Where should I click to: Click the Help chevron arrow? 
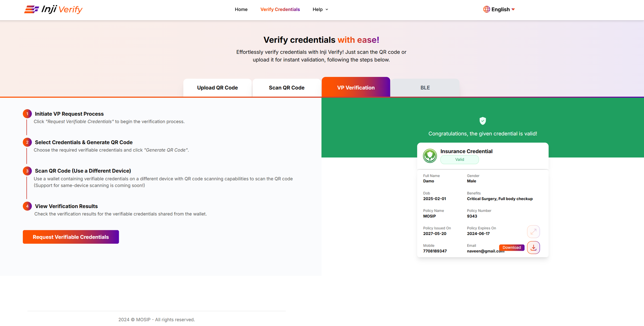click(327, 9)
